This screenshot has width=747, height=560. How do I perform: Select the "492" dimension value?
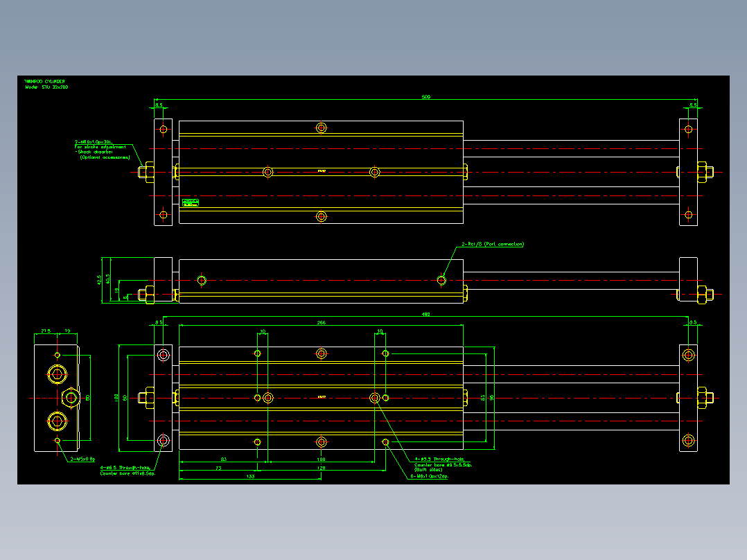[x=426, y=314]
